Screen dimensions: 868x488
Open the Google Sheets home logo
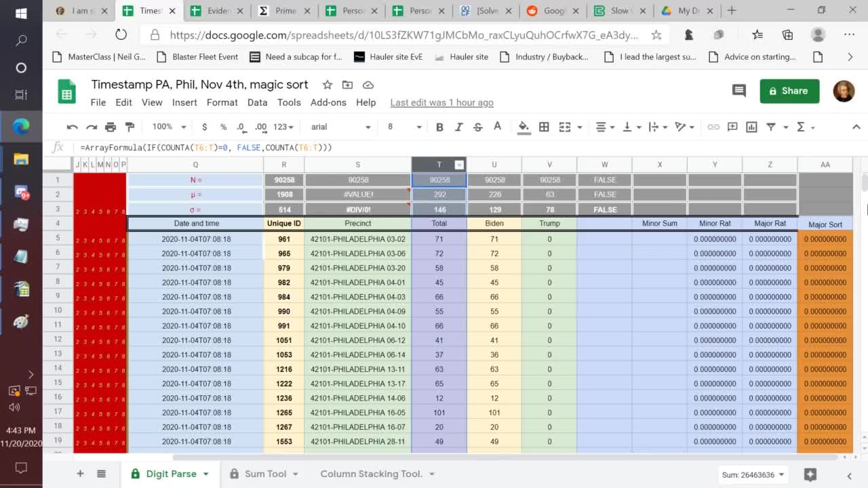[66, 92]
